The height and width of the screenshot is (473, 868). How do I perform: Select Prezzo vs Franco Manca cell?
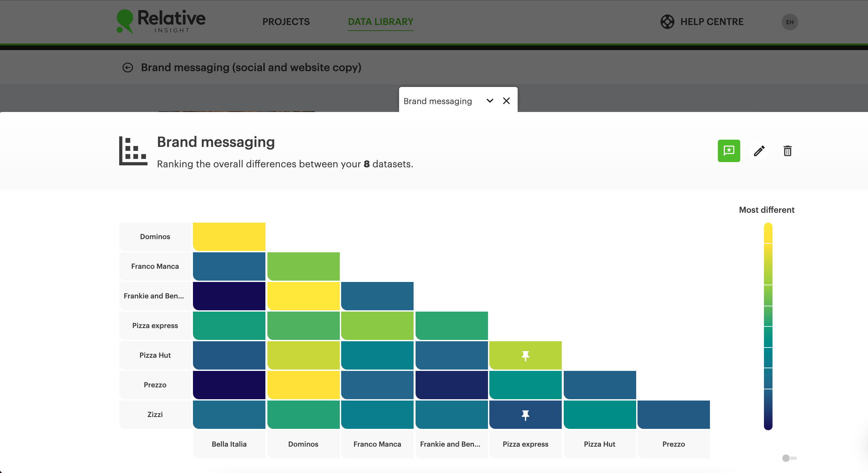(377, 385)
